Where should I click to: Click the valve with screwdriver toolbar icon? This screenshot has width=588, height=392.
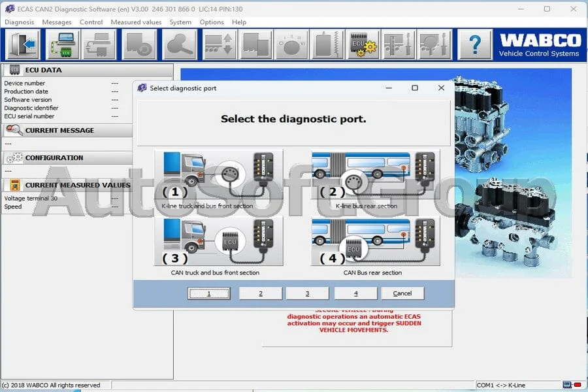[398, 44]
